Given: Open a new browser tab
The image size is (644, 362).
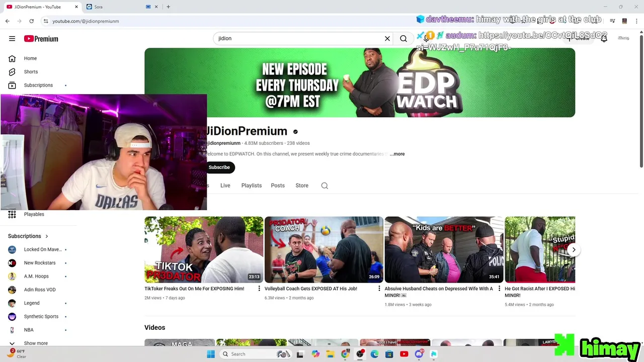Looking at the screenshot, I should pyautogui.click(x=168, y=7).
